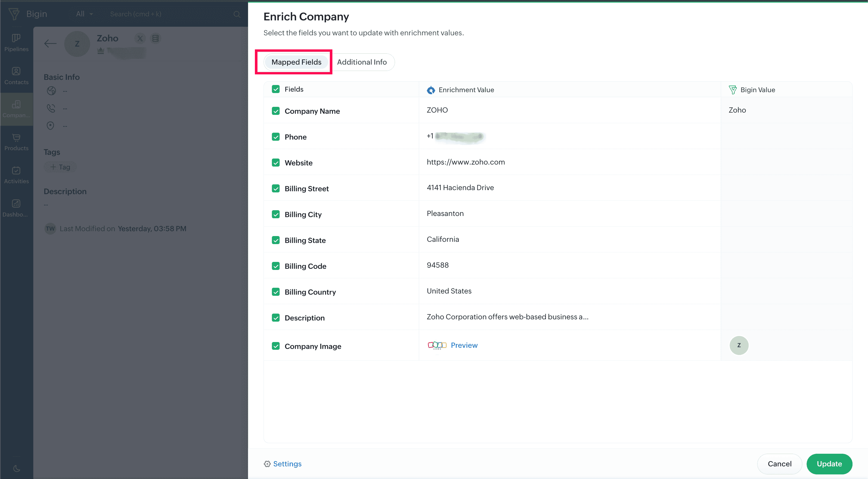868x479 pixels.
Task: Click the Cancel button
Action: (x=779, y=464)
